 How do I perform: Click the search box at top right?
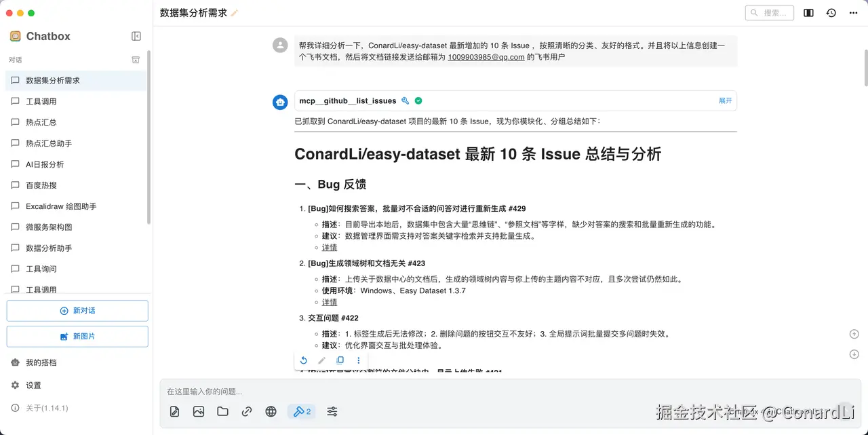(770, 13)
